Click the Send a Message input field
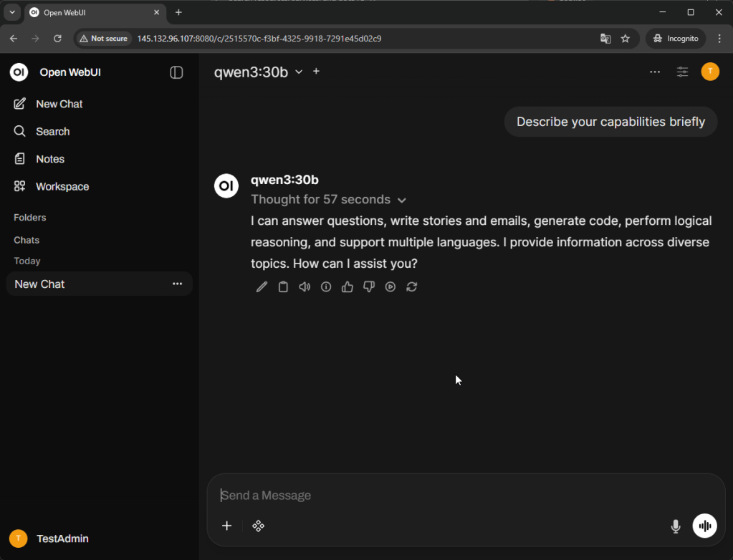This screenshot has height=560, width=733. pyautogui.click(x=444, y=496)
